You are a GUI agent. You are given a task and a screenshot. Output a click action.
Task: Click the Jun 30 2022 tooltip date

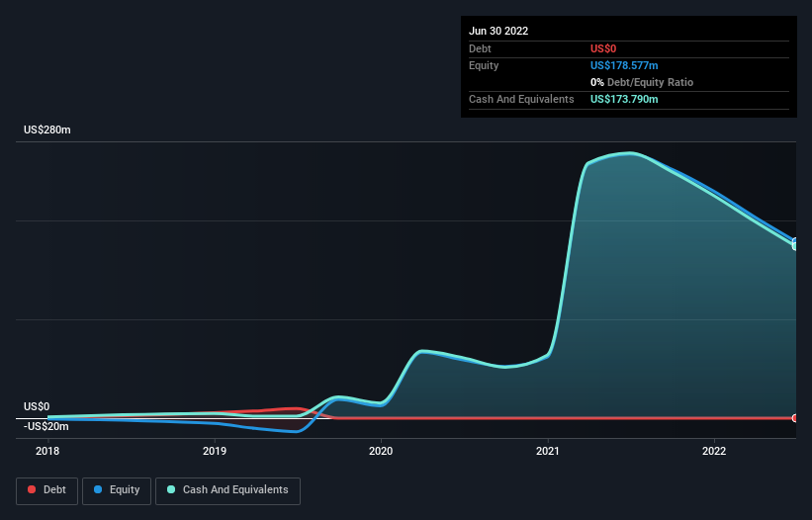498,31
